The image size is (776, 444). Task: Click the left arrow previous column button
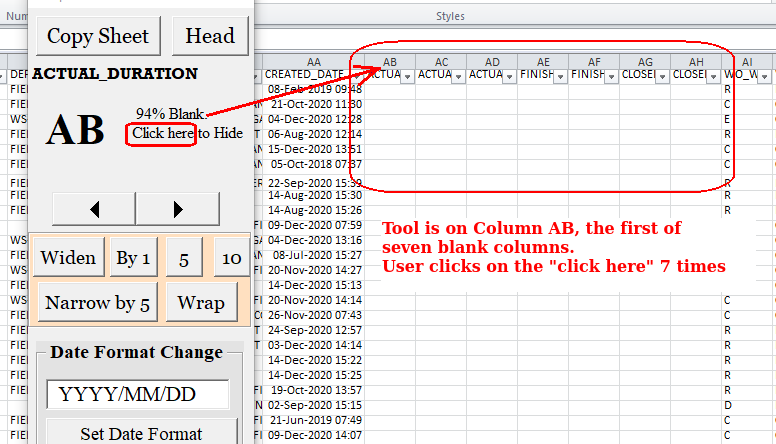[x=93, y=209]
